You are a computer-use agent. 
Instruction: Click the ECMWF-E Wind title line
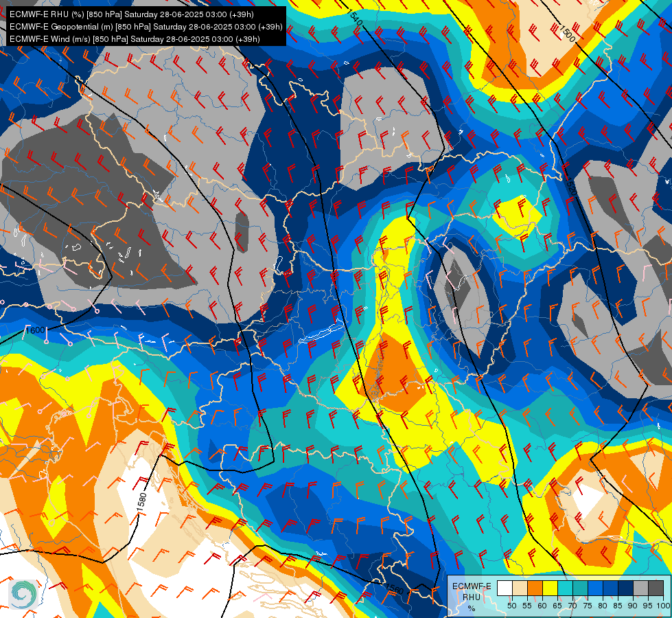[135, 39]
